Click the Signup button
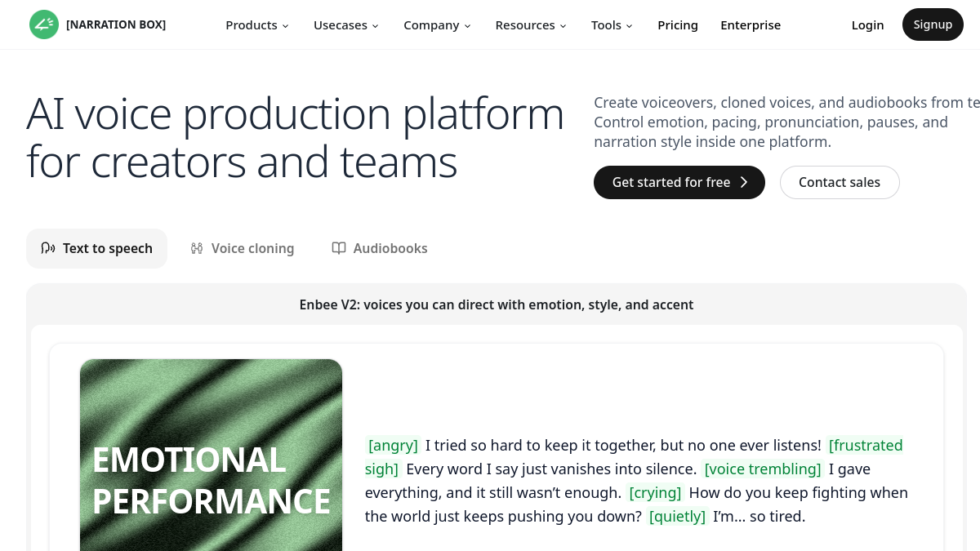Screen dimensions: 980x551 pyautogui.click(x=933, y=24)
